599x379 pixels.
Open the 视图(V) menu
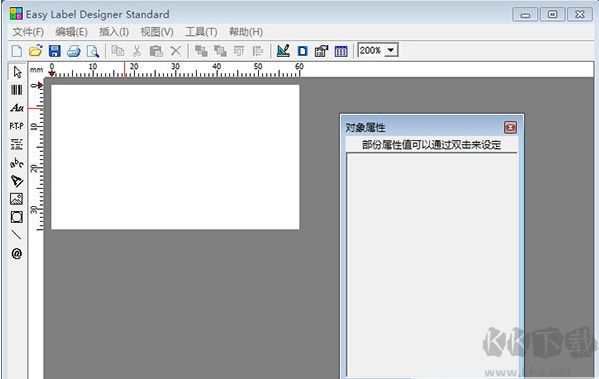pyautogui.click(x=157, y=32)
